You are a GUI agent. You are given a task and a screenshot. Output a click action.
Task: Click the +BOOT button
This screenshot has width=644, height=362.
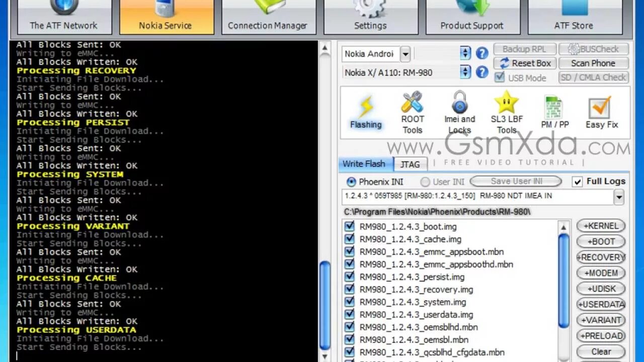pos(601,241)
